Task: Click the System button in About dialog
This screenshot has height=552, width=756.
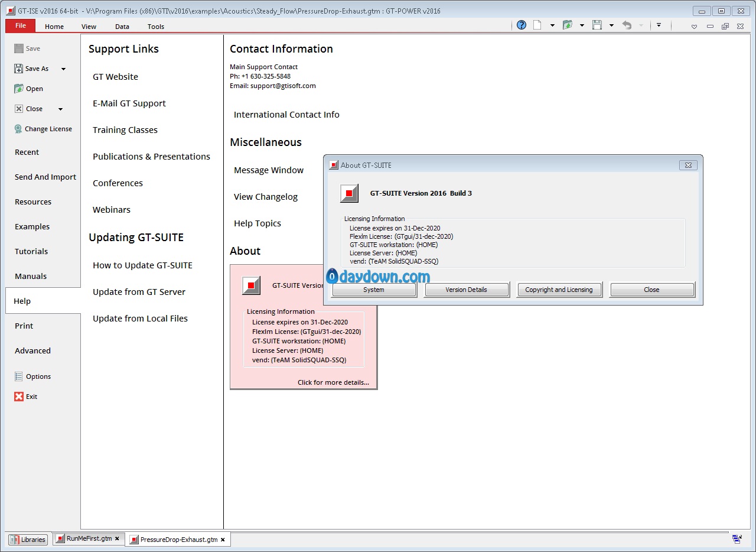Action: tap(374, 290)
